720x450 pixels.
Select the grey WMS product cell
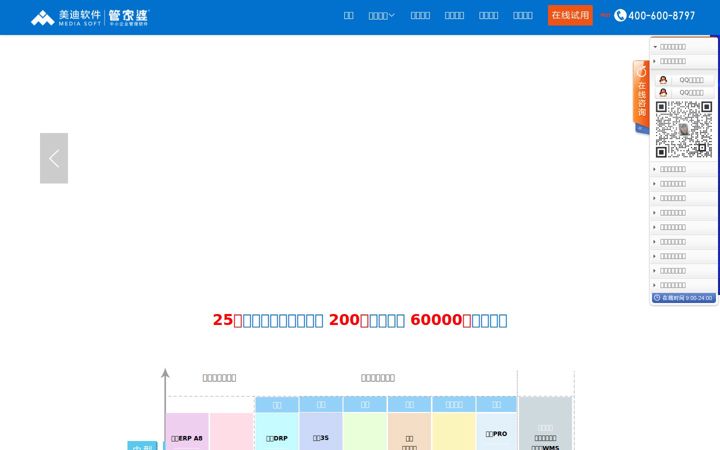tap(546, 423)
